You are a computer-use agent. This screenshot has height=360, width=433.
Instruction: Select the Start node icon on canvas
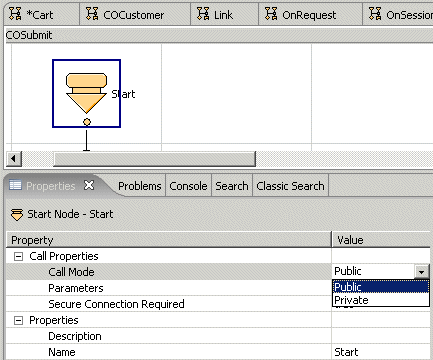pos(86,93)
